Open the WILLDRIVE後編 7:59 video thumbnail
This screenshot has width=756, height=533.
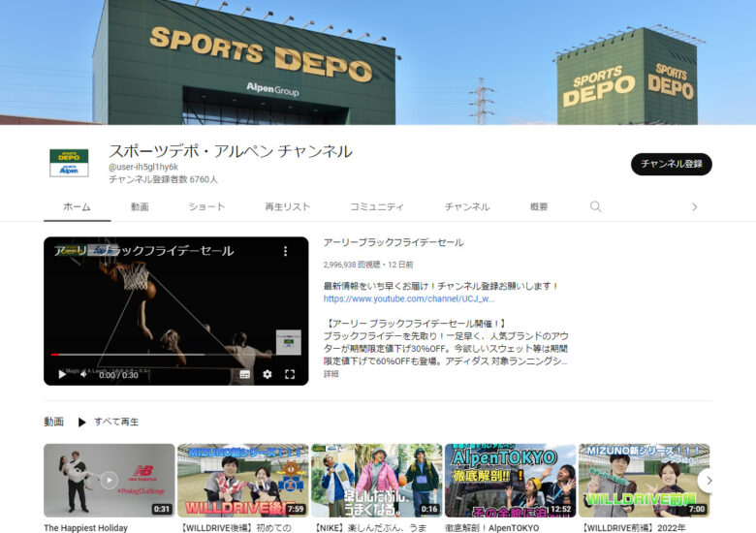click(x=243, y=481)
